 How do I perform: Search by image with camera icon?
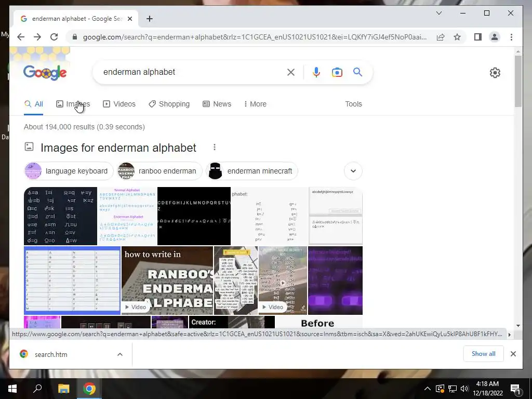pos(337,72)
